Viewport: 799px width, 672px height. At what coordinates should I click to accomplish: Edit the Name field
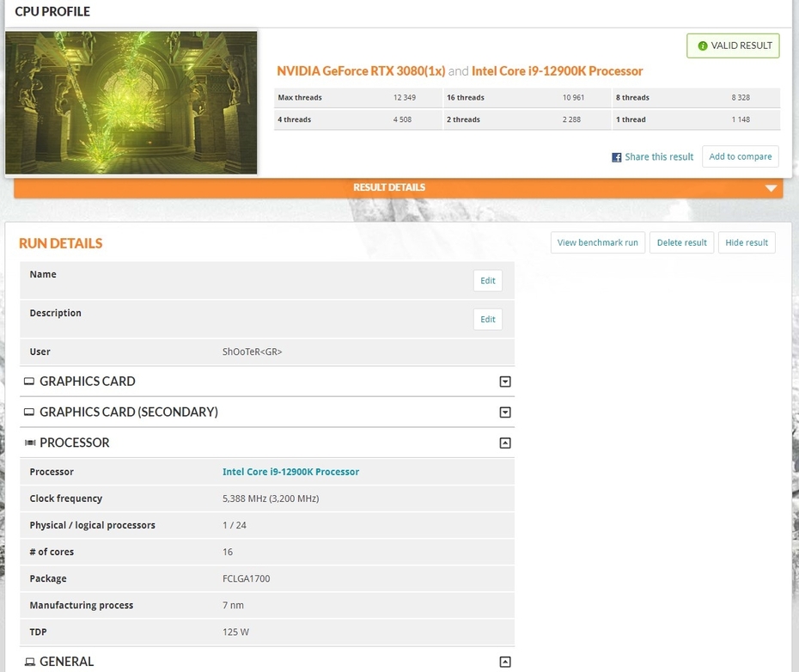point(488,280)
